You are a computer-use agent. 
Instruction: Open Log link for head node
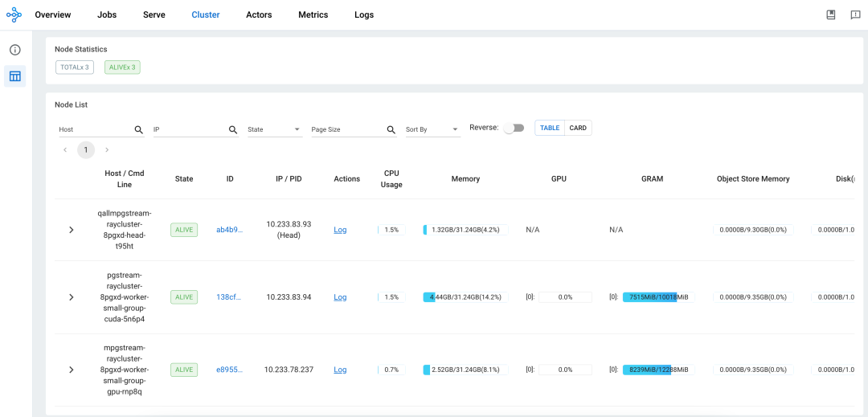tap(340, 230)
